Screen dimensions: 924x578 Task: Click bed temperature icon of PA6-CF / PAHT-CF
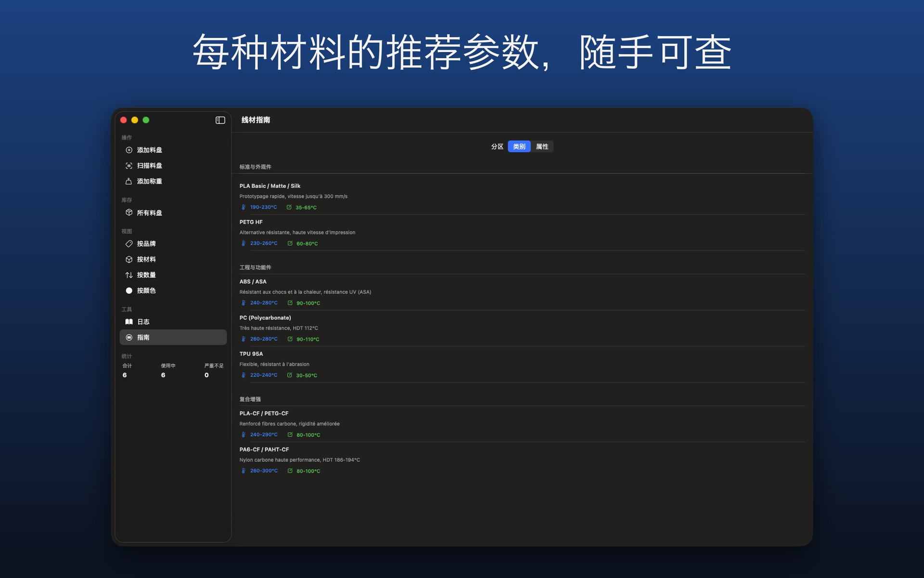(x=290, y=471)
